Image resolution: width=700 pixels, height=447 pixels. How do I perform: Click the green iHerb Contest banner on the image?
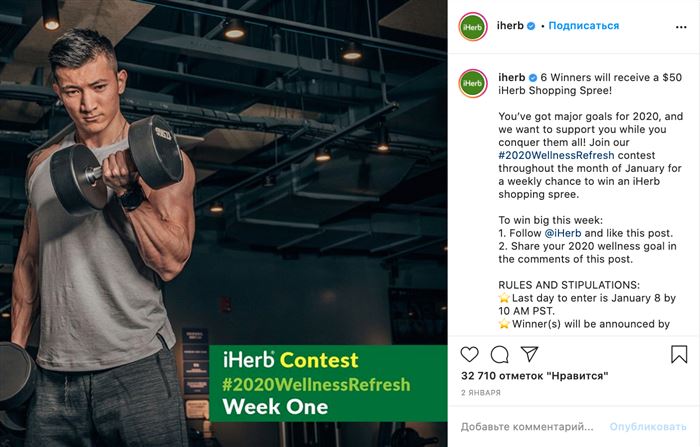tap(328, 383)
